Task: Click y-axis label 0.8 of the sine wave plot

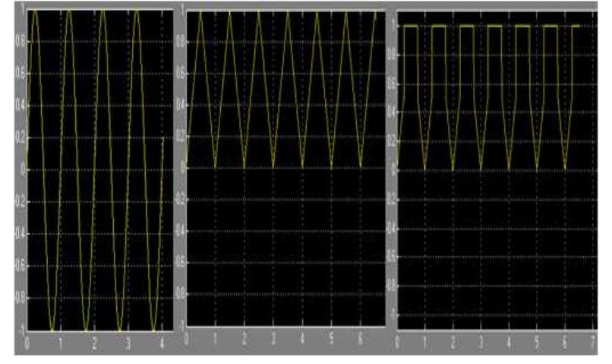Action: (x=21, y=42)
